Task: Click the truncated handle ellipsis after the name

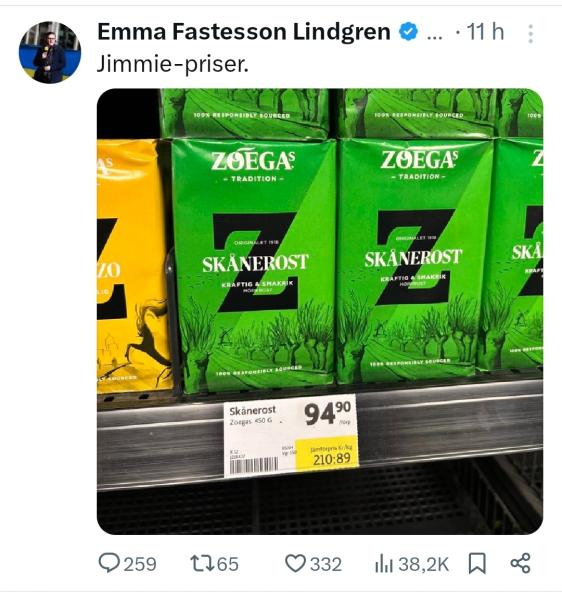Action: tap(434, 37)
